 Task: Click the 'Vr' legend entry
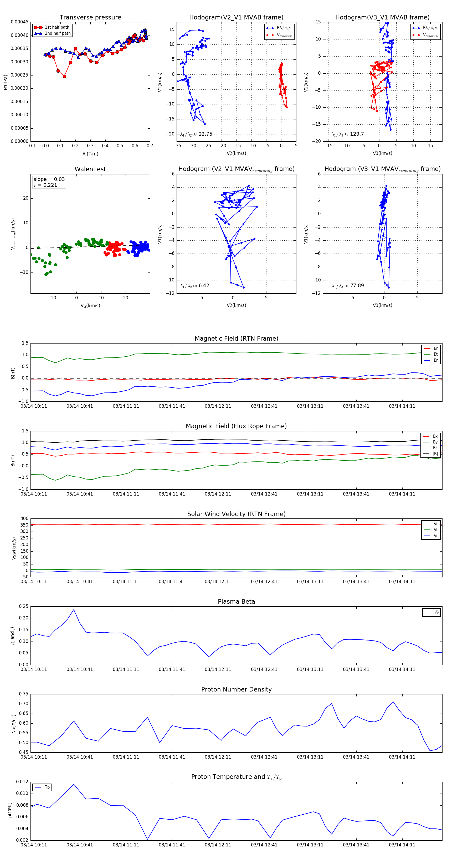[431, 524]
